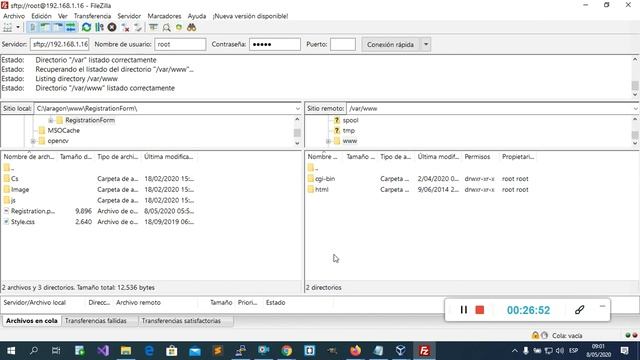This screenshot has height=360, width=640.
Task: Toggle the local directory tree display
Action: [44, 27]
